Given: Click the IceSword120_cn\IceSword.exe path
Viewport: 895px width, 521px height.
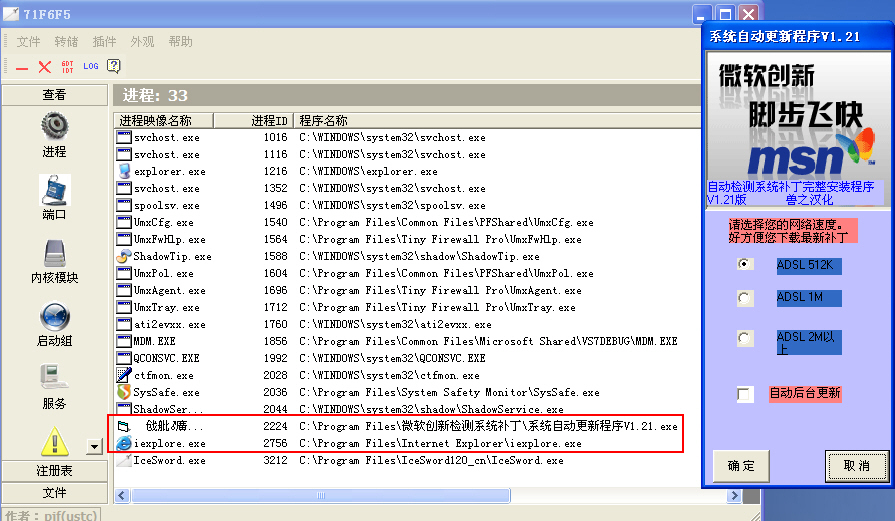Looking at the screenshot, I should (x=431, y=461).
